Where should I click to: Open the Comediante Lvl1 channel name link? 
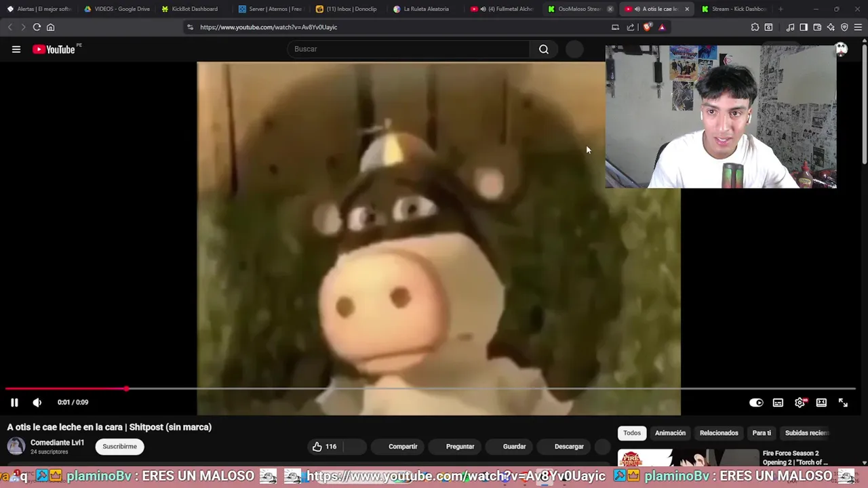tap(57, 443)
